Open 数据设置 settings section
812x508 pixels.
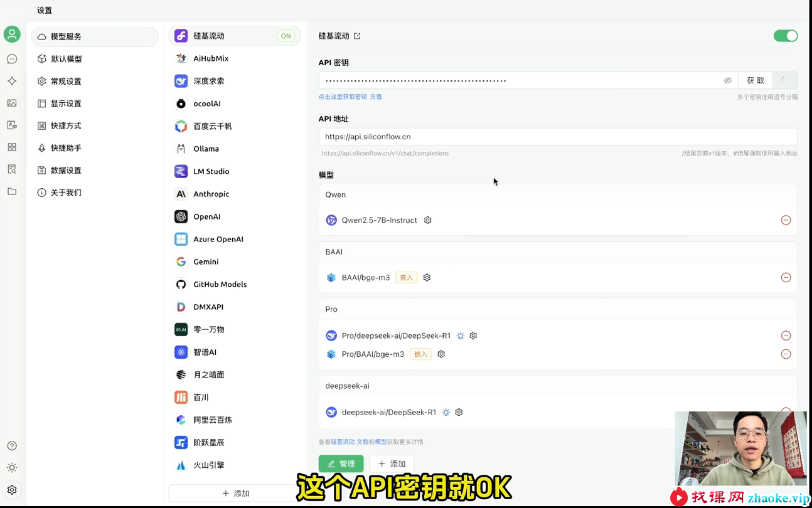(95, 170)
